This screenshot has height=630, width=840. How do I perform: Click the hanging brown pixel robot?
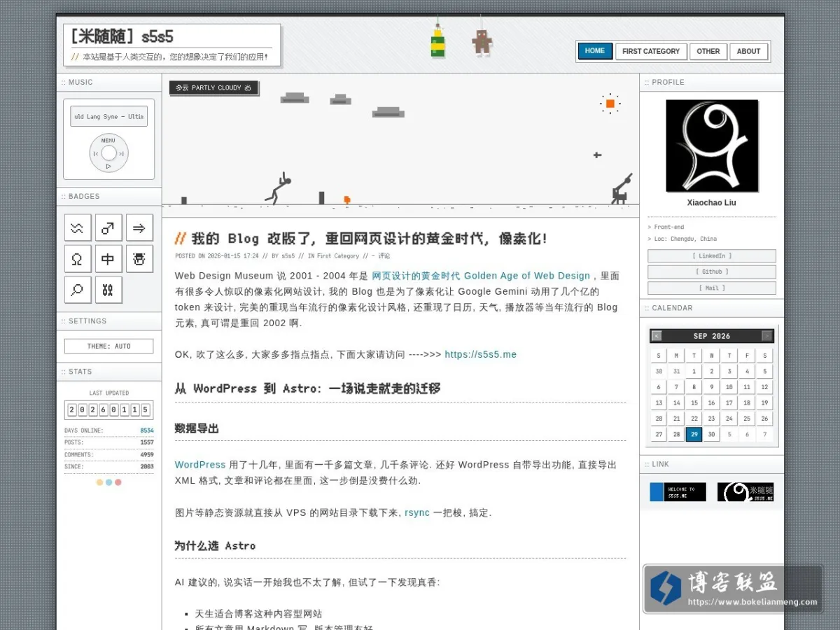(x=482, y=42)
